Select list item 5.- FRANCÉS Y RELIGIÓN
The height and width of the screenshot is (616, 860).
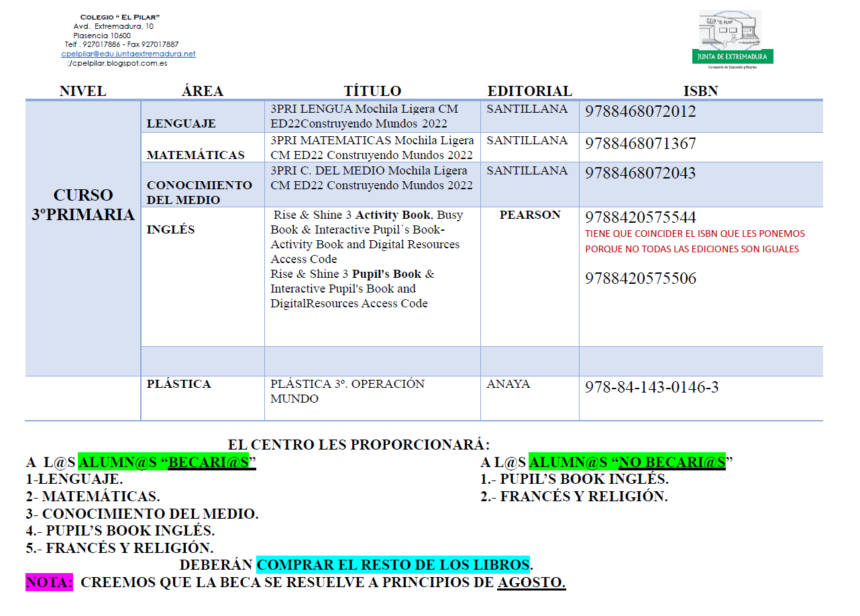120,548
